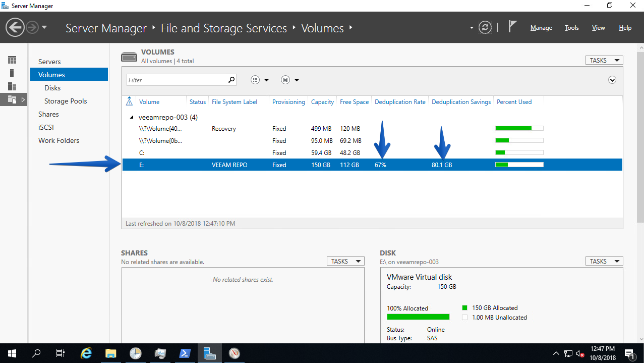Sort by Provisioning column header
Image resolution: width=644 pixels, height=363 pixels.
288,102
